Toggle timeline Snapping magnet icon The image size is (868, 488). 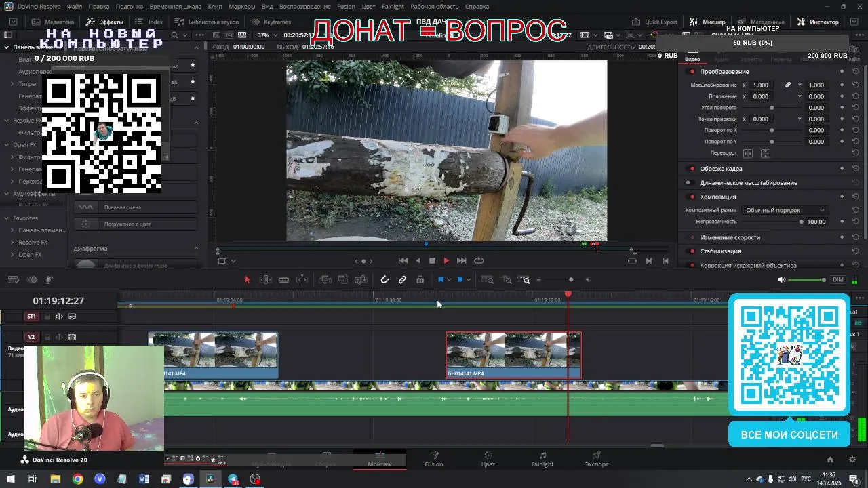pos(384,280)
